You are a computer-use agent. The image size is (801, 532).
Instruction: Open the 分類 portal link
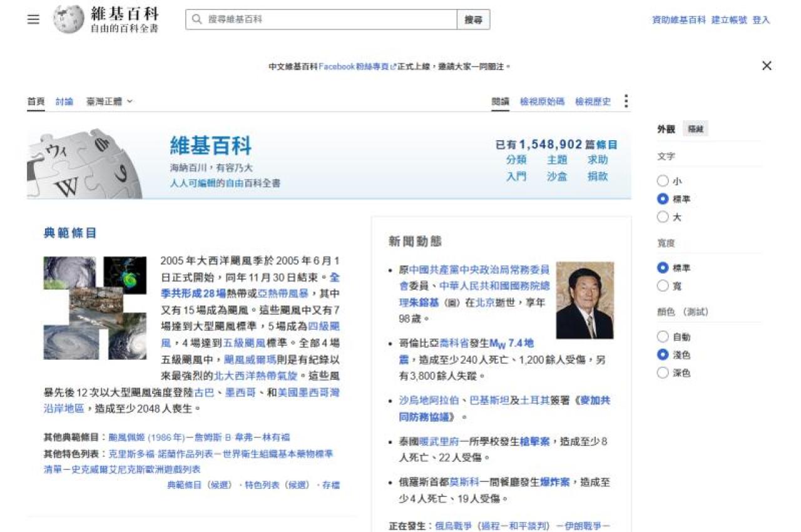516,160
